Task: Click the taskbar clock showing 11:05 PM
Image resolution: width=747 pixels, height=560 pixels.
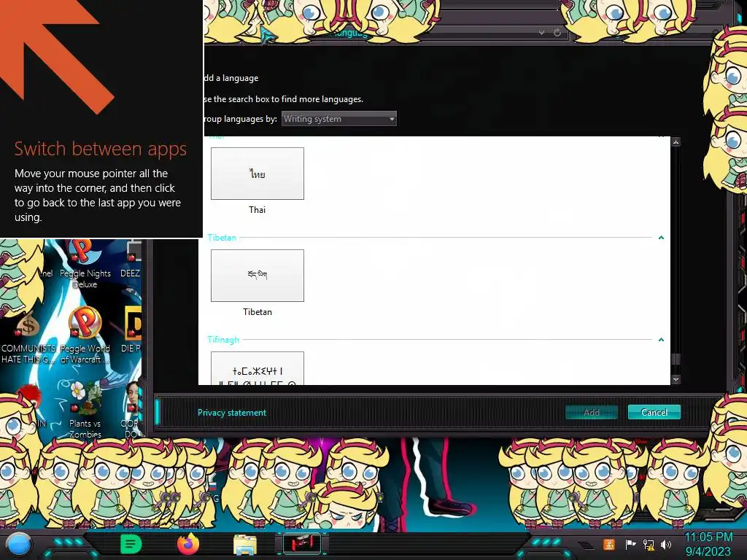Action: tap(708, 544)
